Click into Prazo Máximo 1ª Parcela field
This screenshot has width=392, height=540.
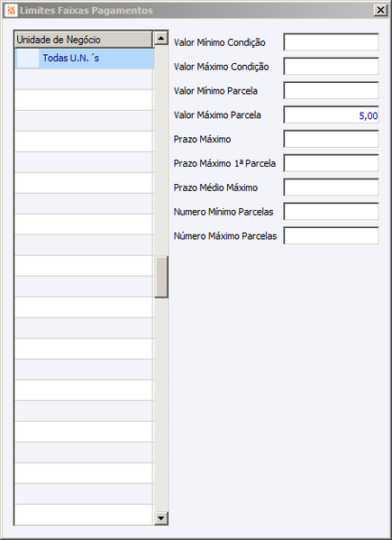click(x=331, y=163)
